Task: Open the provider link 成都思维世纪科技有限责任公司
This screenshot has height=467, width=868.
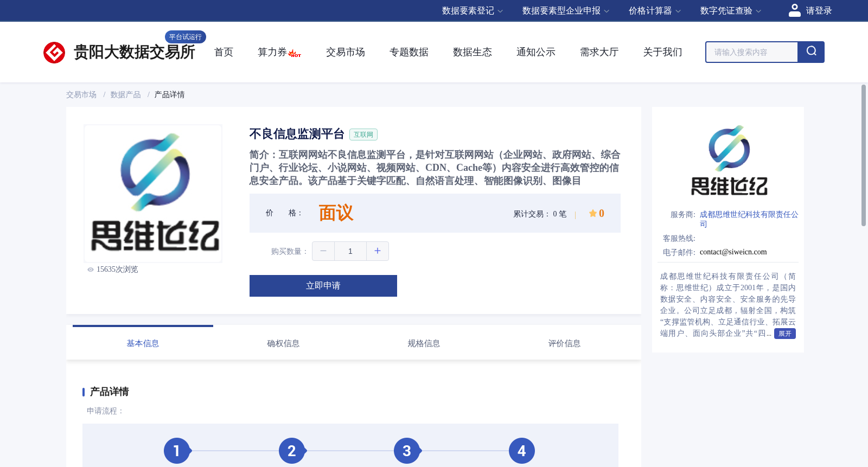Action: (x=749, y=219)
